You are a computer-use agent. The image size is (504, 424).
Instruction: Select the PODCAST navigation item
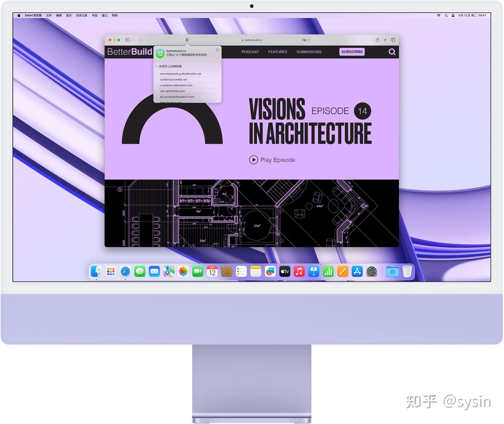[x=250, y=52]
